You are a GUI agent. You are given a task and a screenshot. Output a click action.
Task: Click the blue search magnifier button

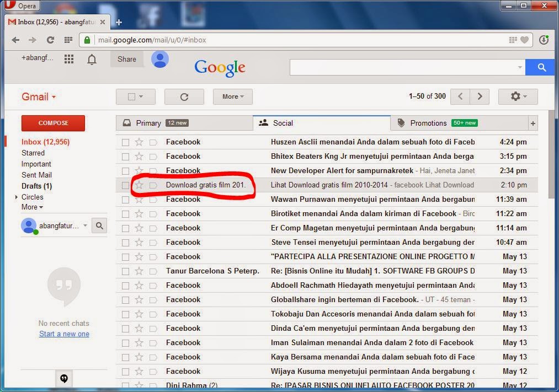[541, 67]
